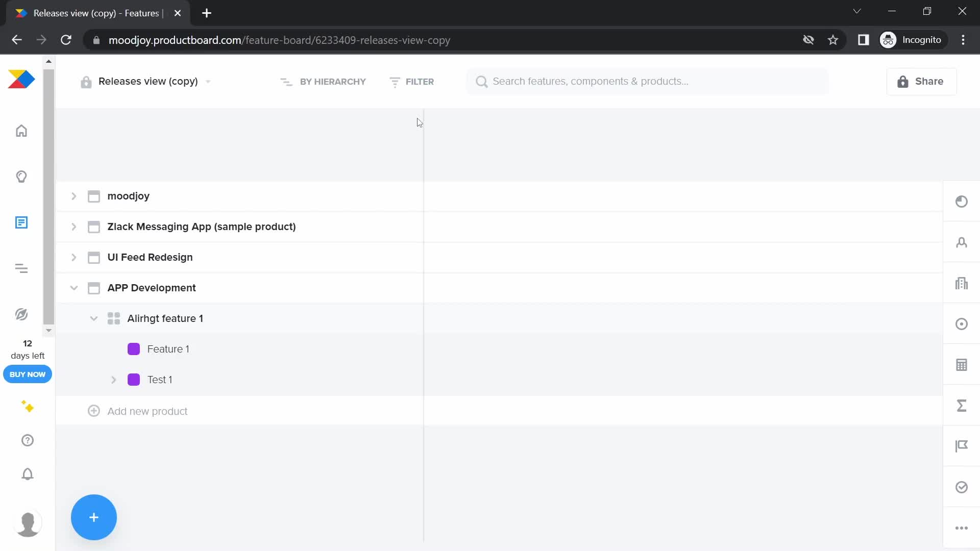
Task: Focus the search features input field
Action: (647, 82)
